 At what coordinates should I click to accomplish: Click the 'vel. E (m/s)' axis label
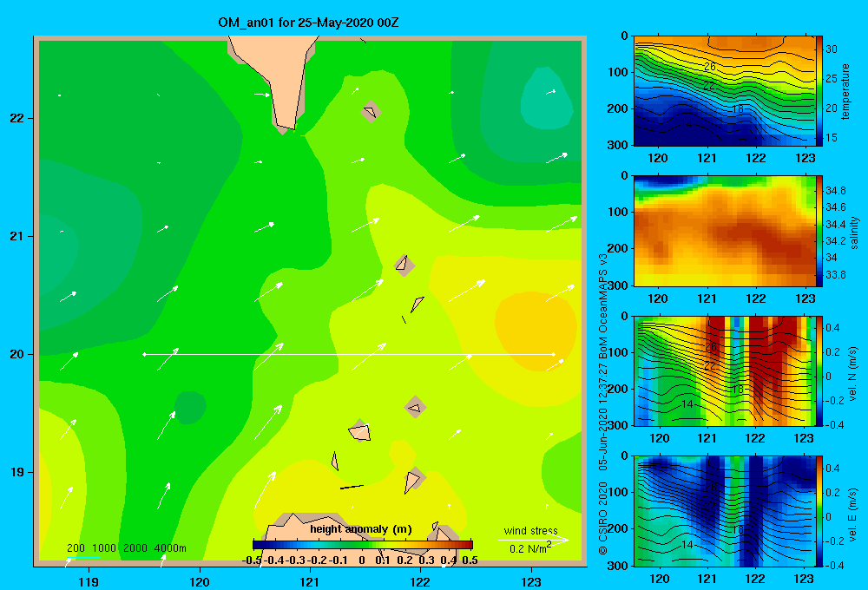tap(853, 514)
